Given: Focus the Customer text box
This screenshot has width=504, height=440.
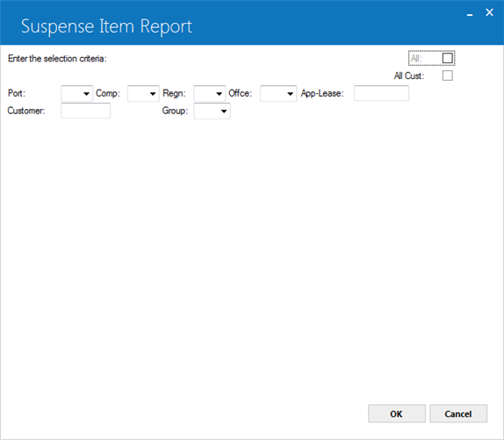Looking at the screenshot, I should pyautogui.click(x=85, y=111).
